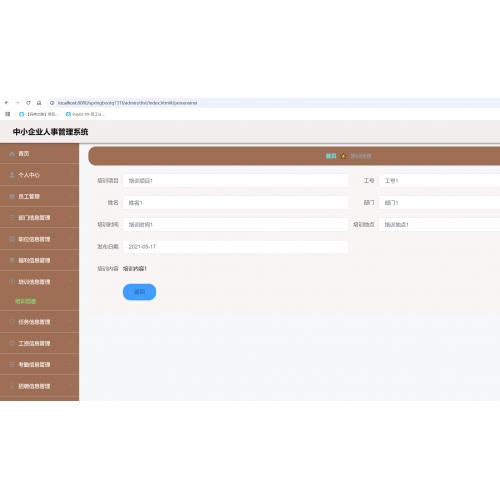Click the 发布日期 field showing 2021-05-17

[x=235, y=247]
